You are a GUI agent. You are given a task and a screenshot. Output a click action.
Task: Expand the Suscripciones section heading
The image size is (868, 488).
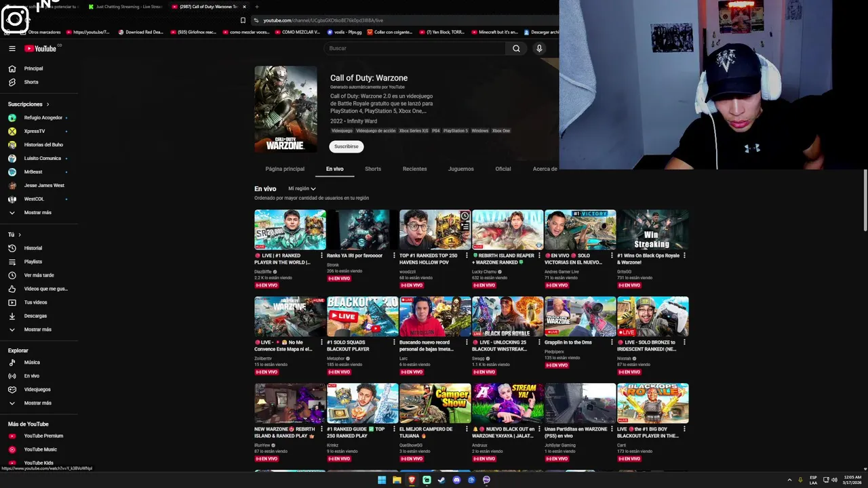28,104
